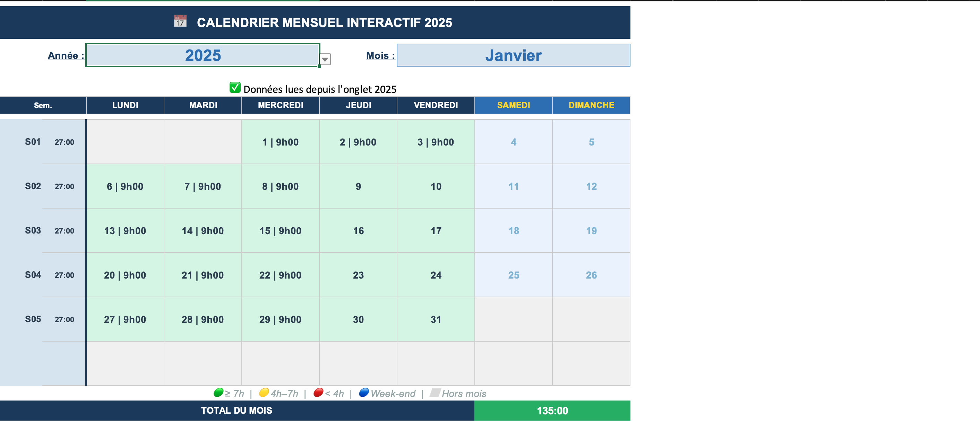Click the yellow legend dot for 4h–7h

click(264, 393)
